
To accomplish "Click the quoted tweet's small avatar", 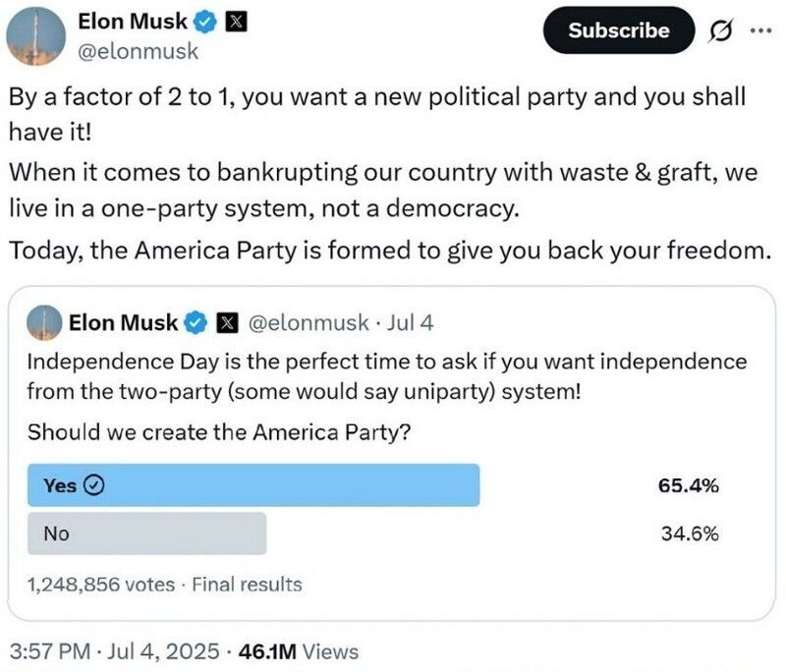I will tap(43, 321).
